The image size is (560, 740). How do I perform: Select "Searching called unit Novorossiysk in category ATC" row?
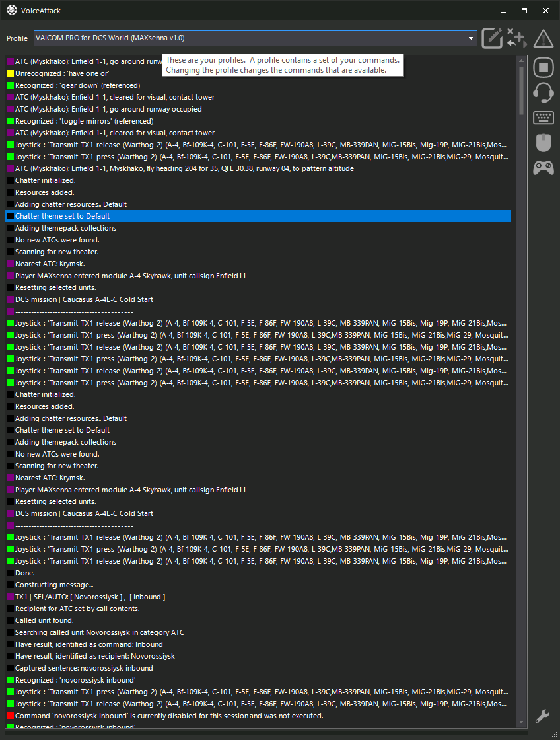[x=258, y=632]
